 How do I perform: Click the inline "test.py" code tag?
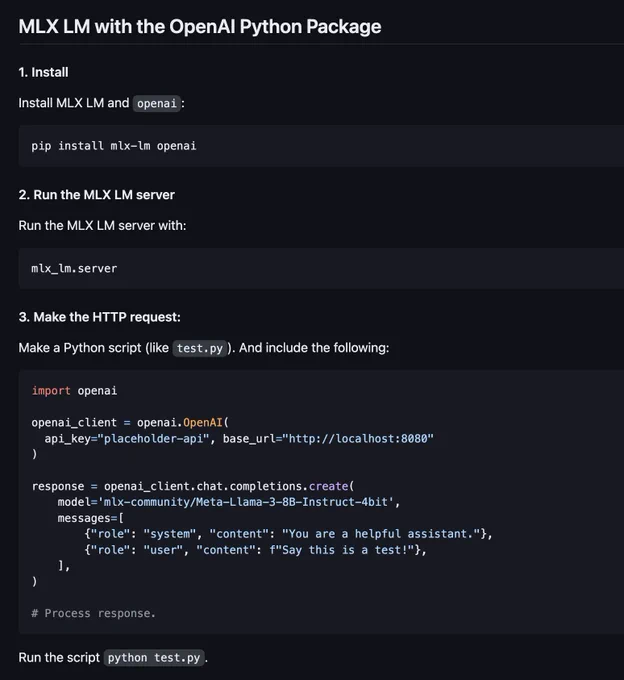click(199, 348)
